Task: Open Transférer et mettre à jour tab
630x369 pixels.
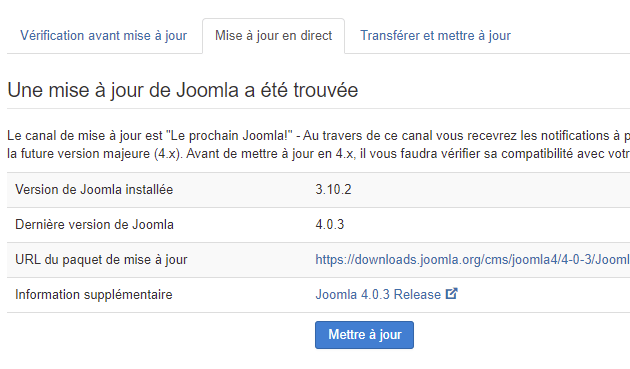Action: (435, 36)
